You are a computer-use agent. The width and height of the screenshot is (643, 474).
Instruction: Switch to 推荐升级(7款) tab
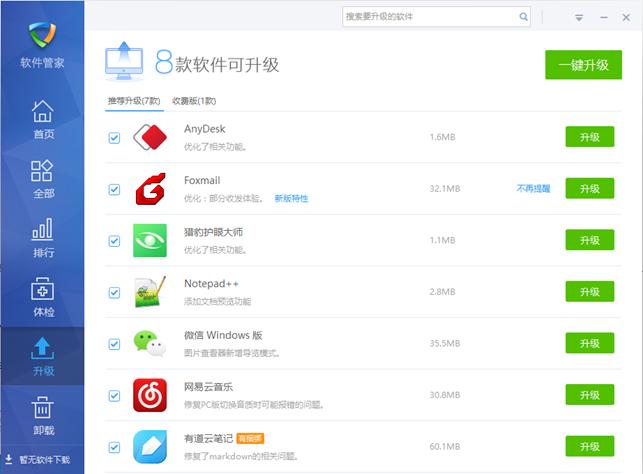[134, 101]
